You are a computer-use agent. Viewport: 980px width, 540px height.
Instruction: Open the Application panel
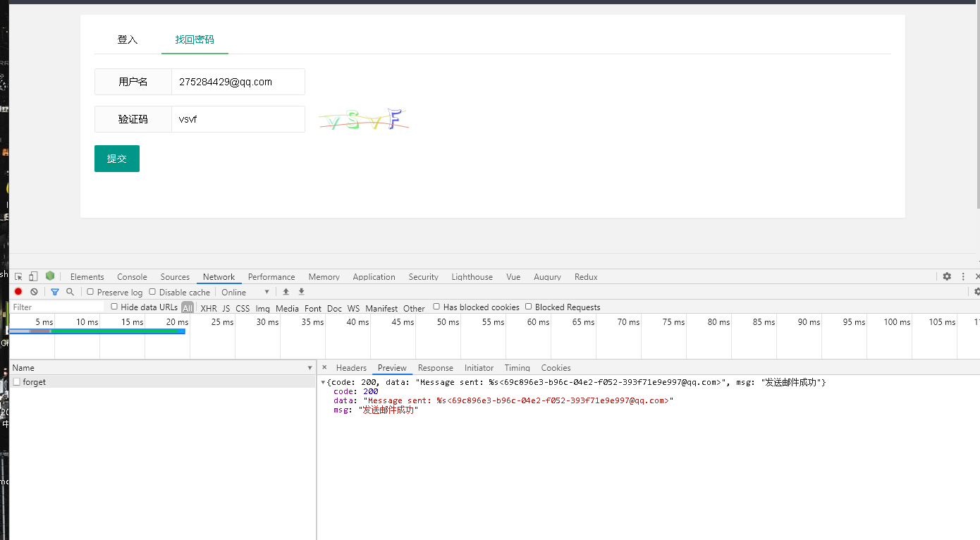374,276
